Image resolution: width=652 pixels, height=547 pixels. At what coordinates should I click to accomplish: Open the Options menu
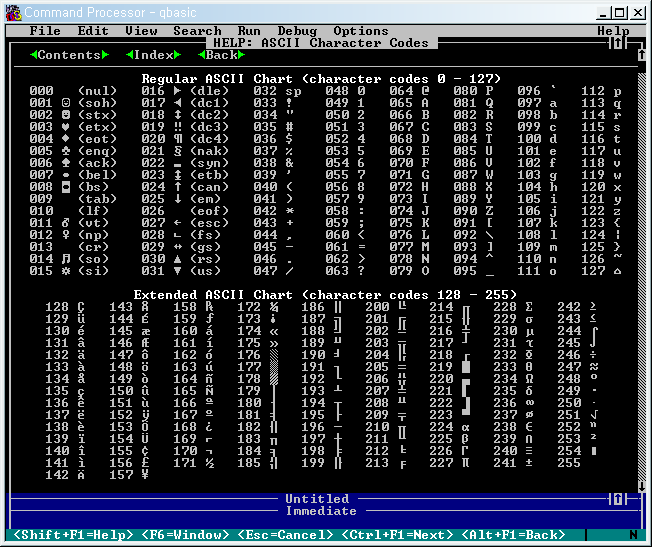pyautogui.click(x=361, y=31)
